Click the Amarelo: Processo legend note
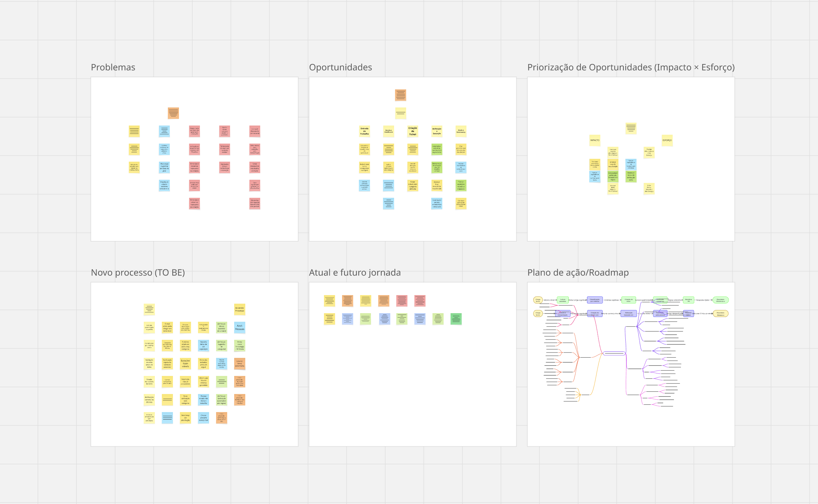818x504 pixels. coord(240,309)
